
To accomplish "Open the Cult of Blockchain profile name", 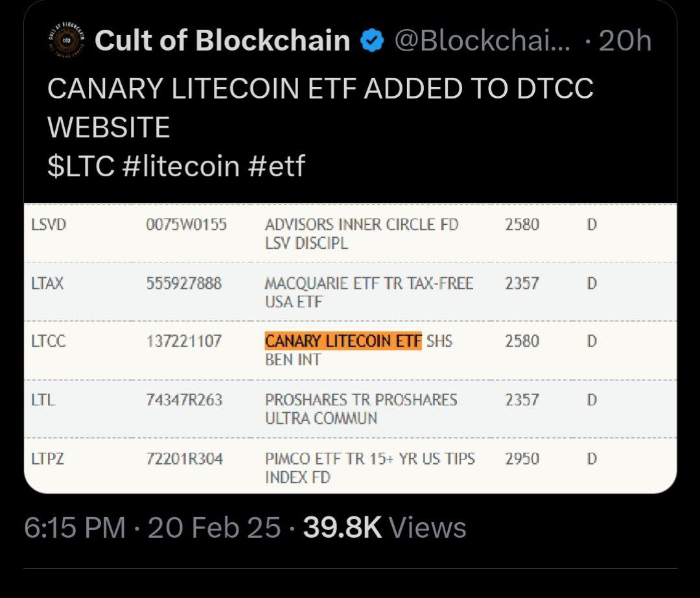I will pos(222,41).
